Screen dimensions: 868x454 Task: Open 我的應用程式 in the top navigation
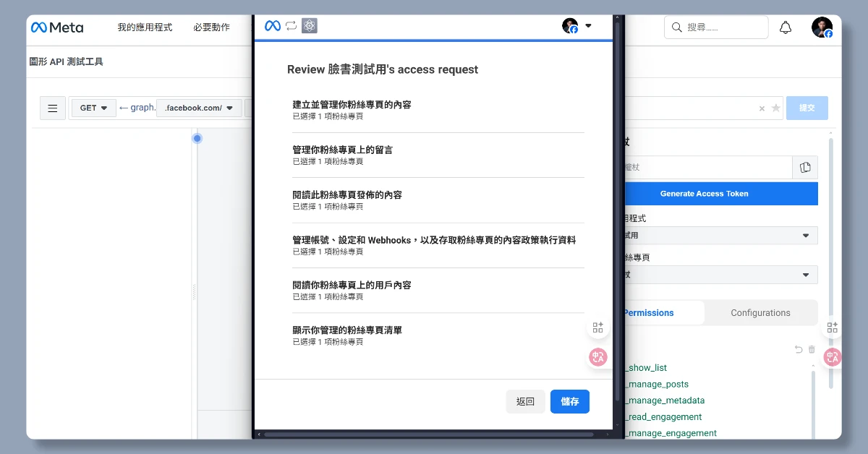pyautogui.click(x=145, y=27)
